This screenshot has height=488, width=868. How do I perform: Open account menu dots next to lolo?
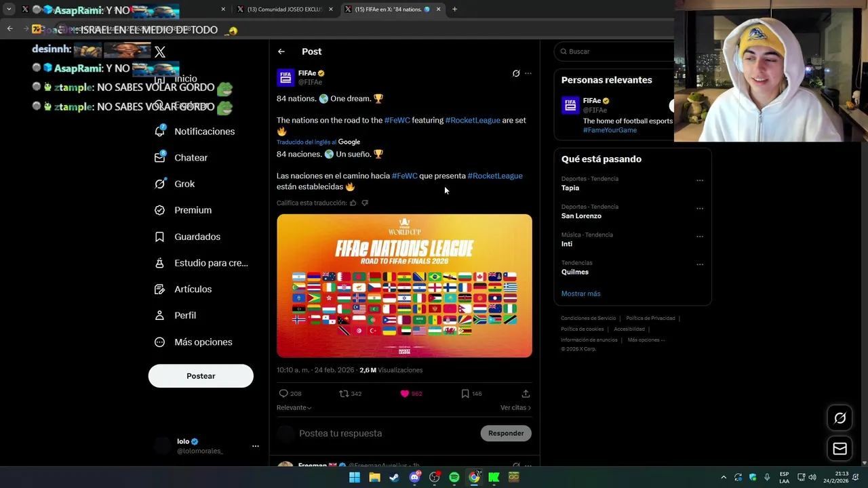click(256, 446)
